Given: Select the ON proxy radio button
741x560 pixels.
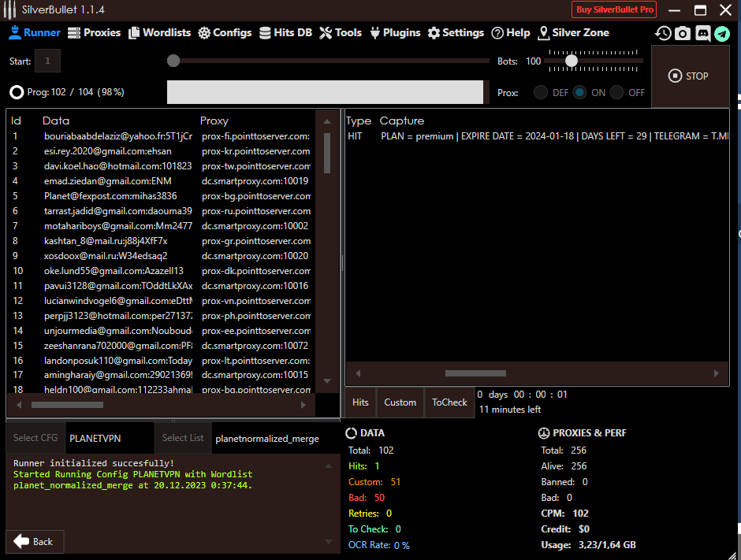Looking at the screenshot, I should point(580,92).
